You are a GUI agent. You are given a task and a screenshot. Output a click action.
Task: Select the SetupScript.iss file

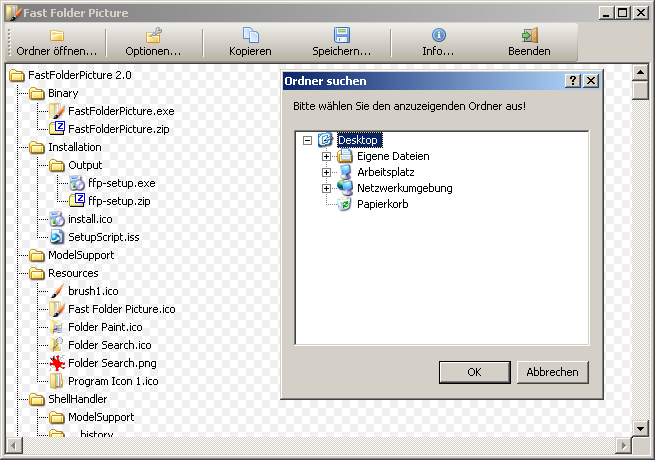pyautogui.click(x=105, y=237)
